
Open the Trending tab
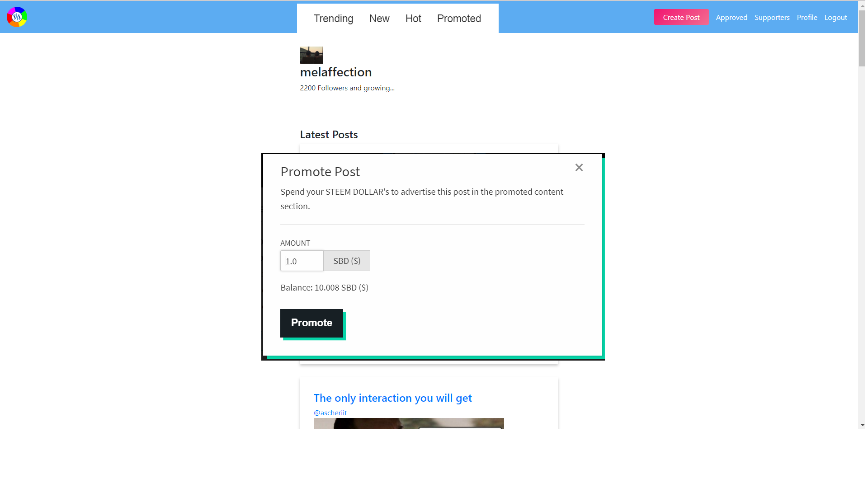(333, 19)
